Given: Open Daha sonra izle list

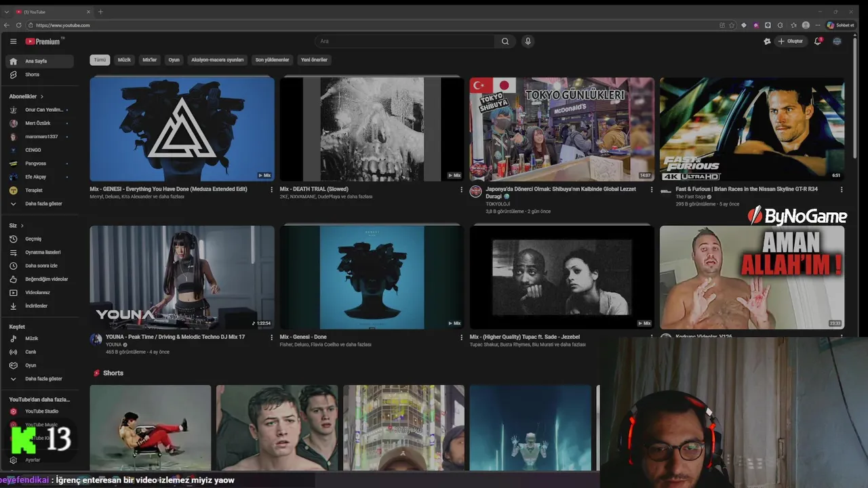Looking at the screenshot, I should coord(41,266).
